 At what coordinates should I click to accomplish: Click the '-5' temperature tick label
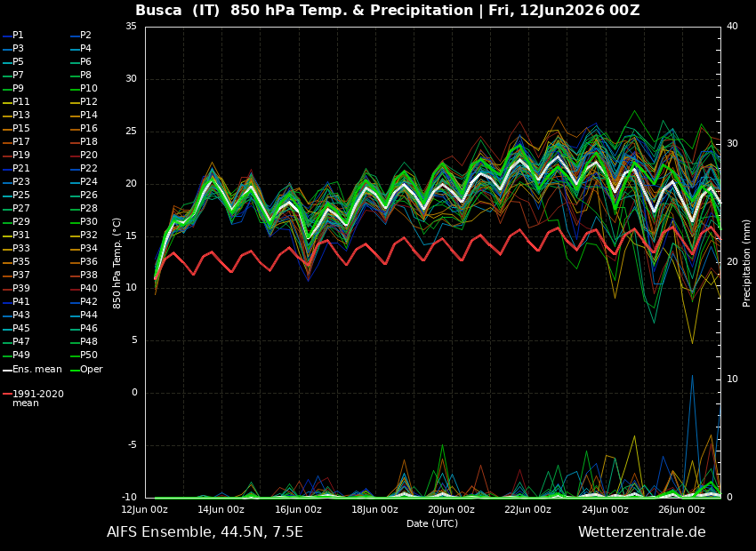coord(131,445)
